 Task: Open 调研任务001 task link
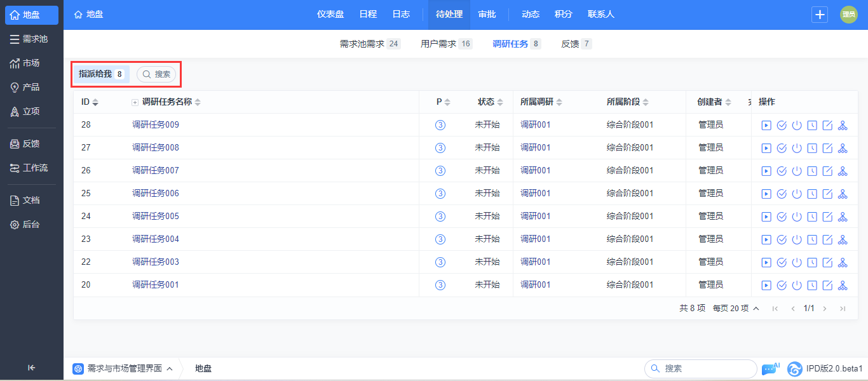coord(155,284)
